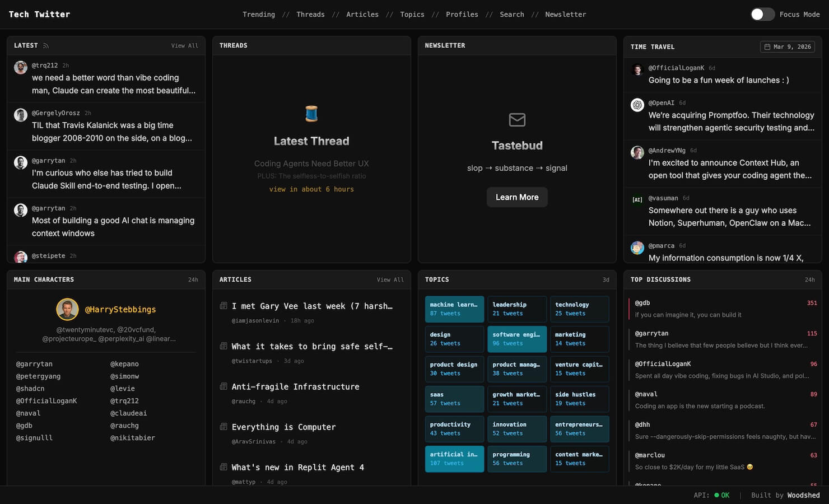Image resolution: width=829 pixels, height=504 pixels.
Task: Open the Woodshed link in footer
Action: [803, 495]
